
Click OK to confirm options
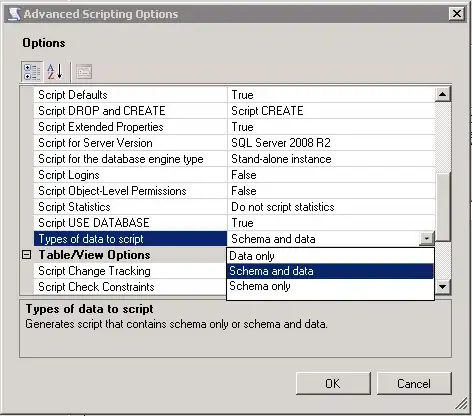333,383
